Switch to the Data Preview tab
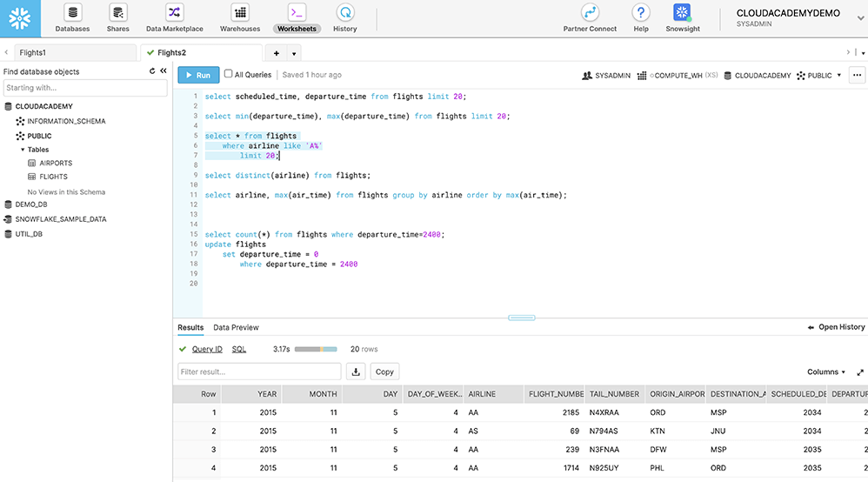The height and width of the screenshot is (482, 868). tap(236, 327)
